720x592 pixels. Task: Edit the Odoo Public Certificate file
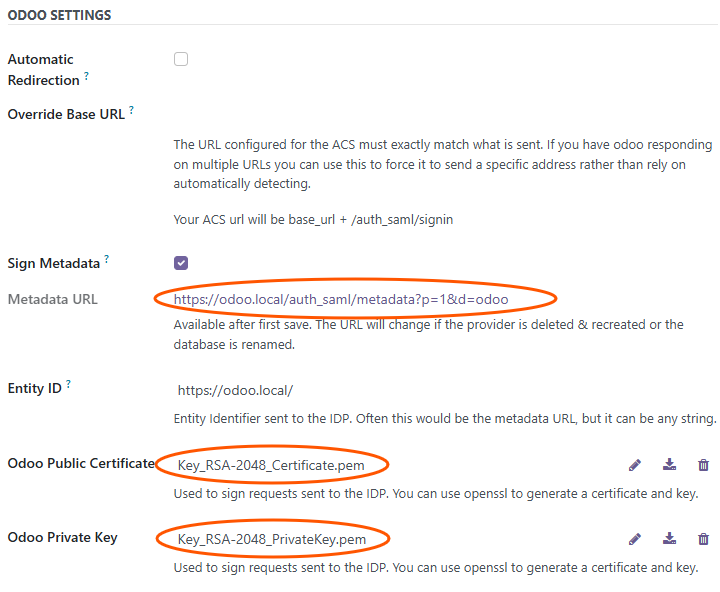click(x=635, y=465)
